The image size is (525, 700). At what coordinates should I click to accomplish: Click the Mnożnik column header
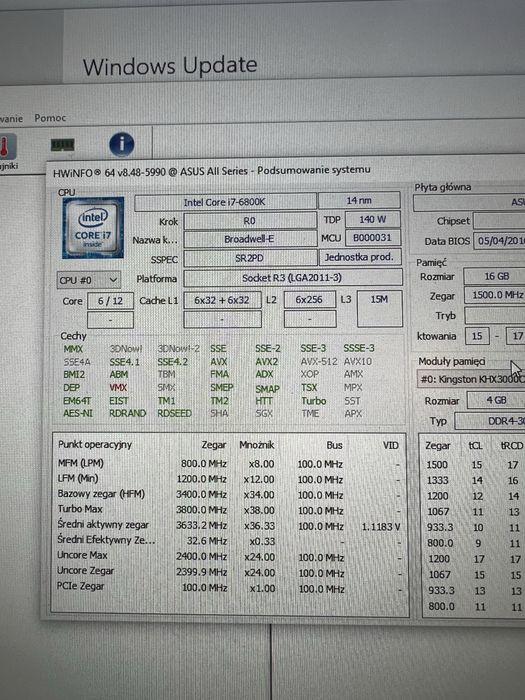[x=257, y=445]
